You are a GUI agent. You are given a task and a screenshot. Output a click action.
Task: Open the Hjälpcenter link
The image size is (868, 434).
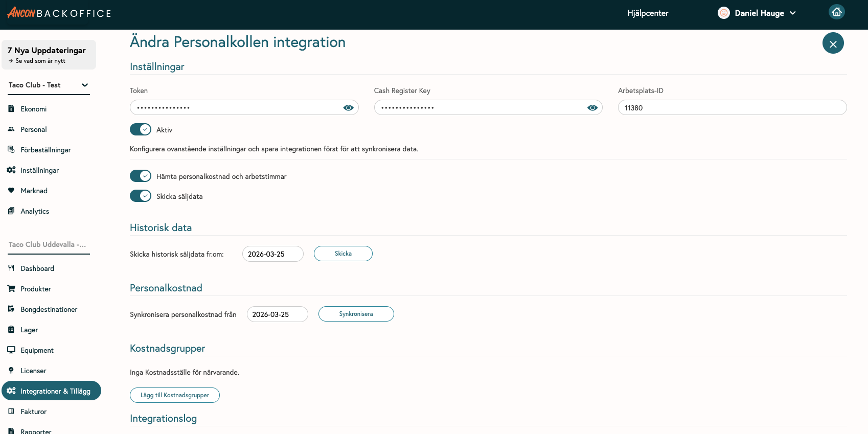[x=648, y=13]
